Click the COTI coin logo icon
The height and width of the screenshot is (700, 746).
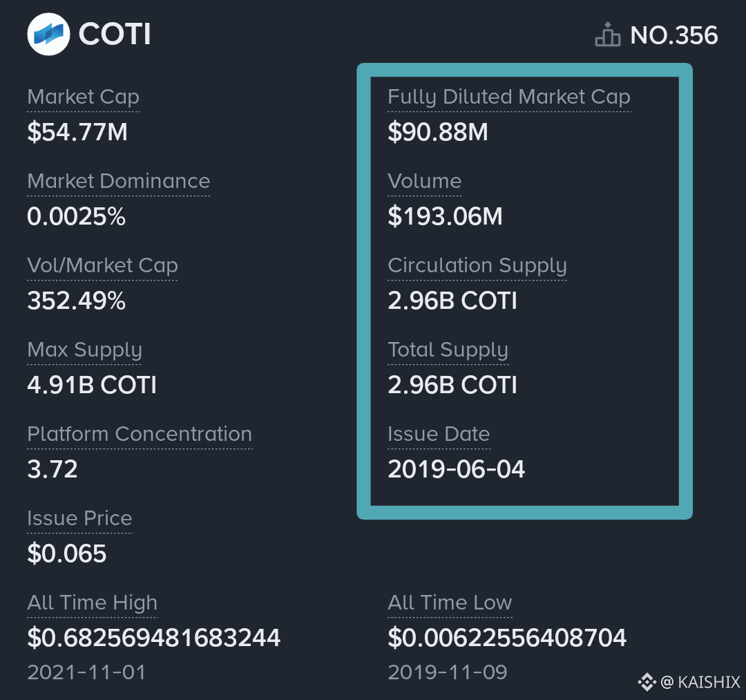click(x=48, y=35)
